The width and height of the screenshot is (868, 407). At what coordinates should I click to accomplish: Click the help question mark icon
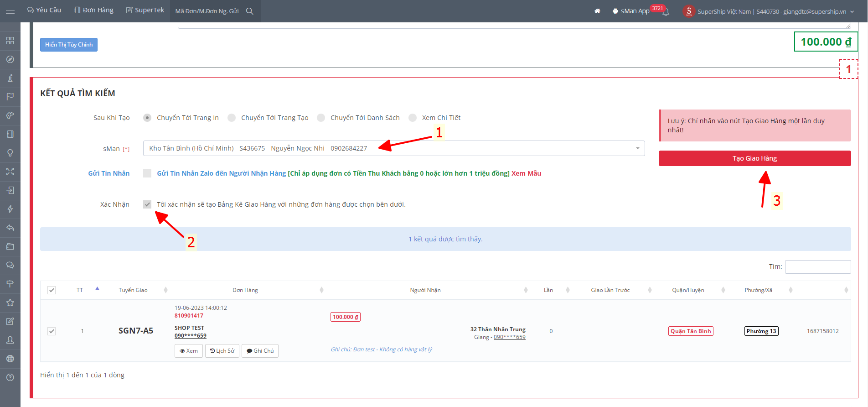[10, 377]
